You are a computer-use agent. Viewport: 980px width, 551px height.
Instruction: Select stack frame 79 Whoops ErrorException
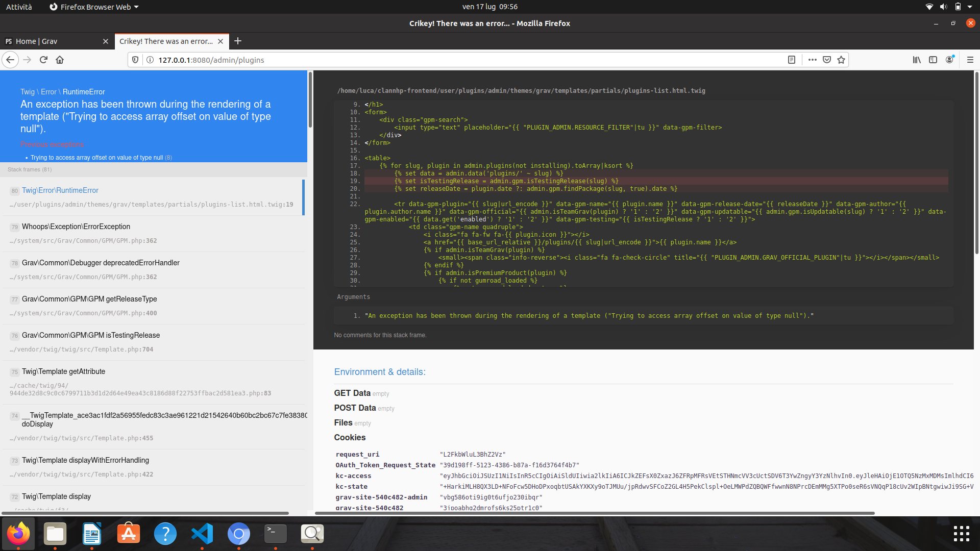[152, 233]
